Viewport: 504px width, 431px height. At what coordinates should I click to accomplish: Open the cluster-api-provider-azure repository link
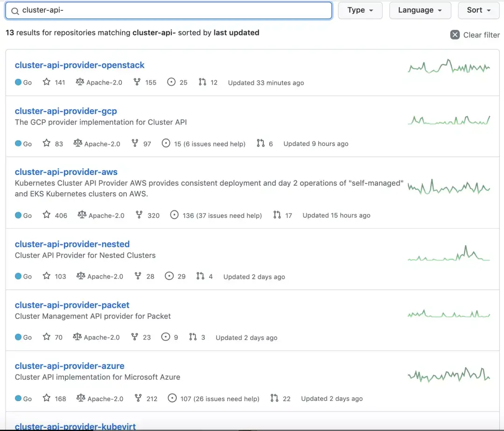tap(70, 366)
